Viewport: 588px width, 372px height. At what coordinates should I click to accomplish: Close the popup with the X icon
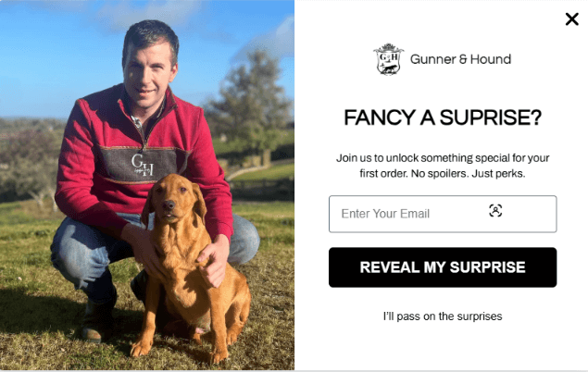[572, 19]
